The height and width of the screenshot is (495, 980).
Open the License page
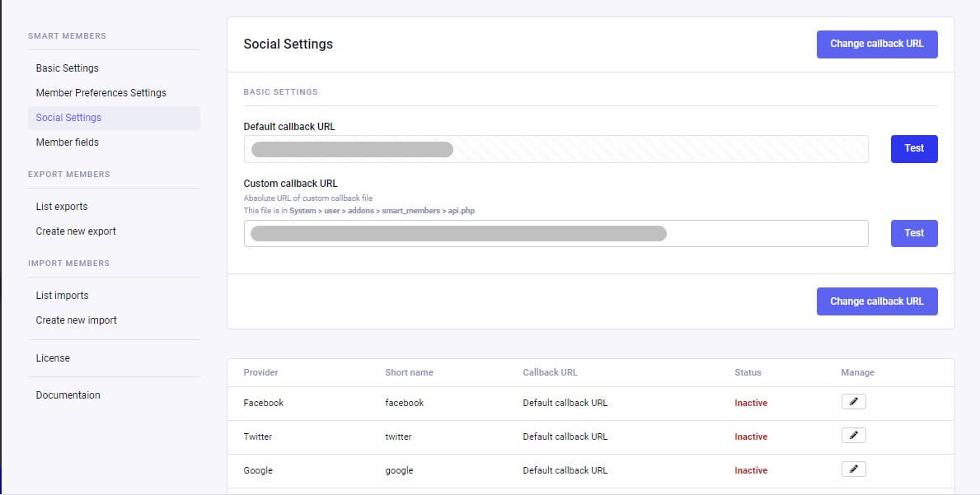53,358
